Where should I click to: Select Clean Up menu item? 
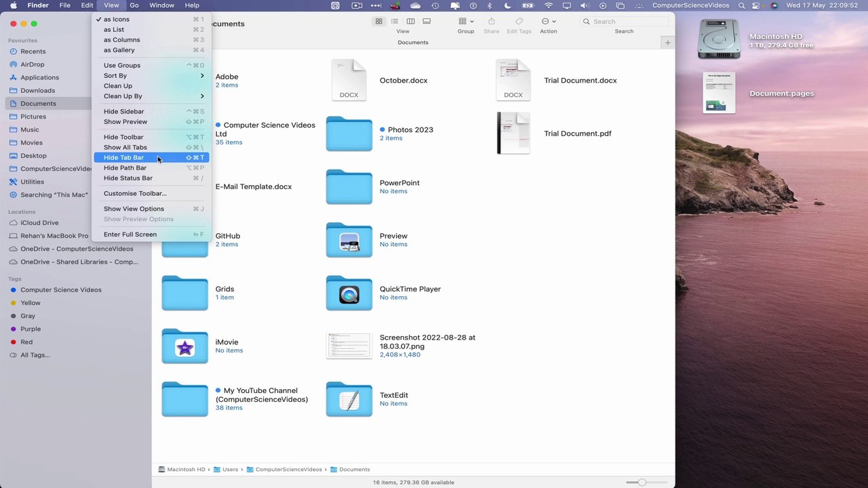click(x=151, y=86)
